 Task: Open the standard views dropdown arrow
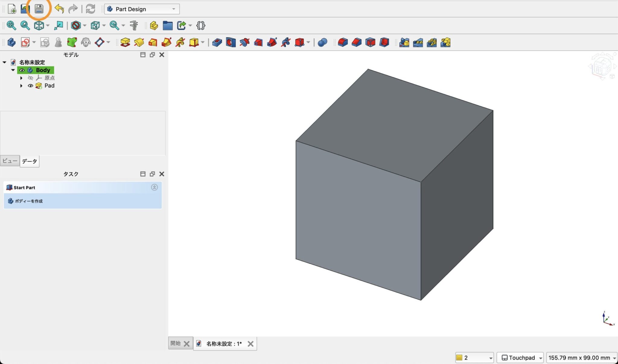pos(48,26)
